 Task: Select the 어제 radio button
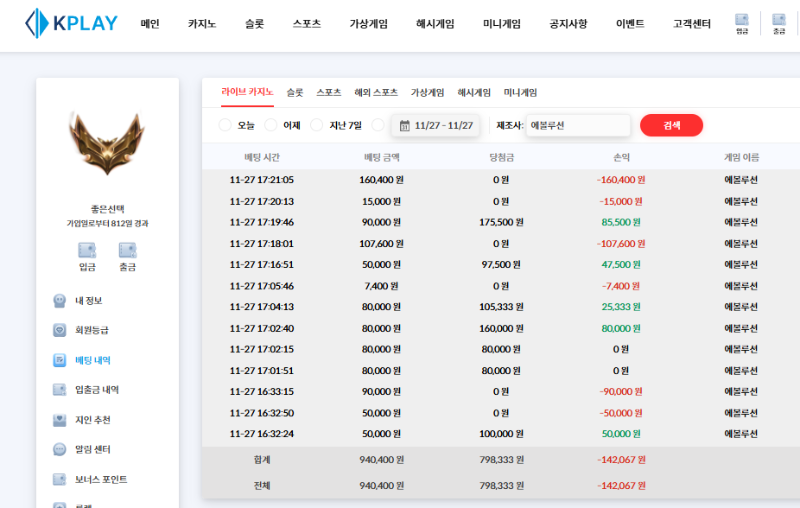click(270, 125)
